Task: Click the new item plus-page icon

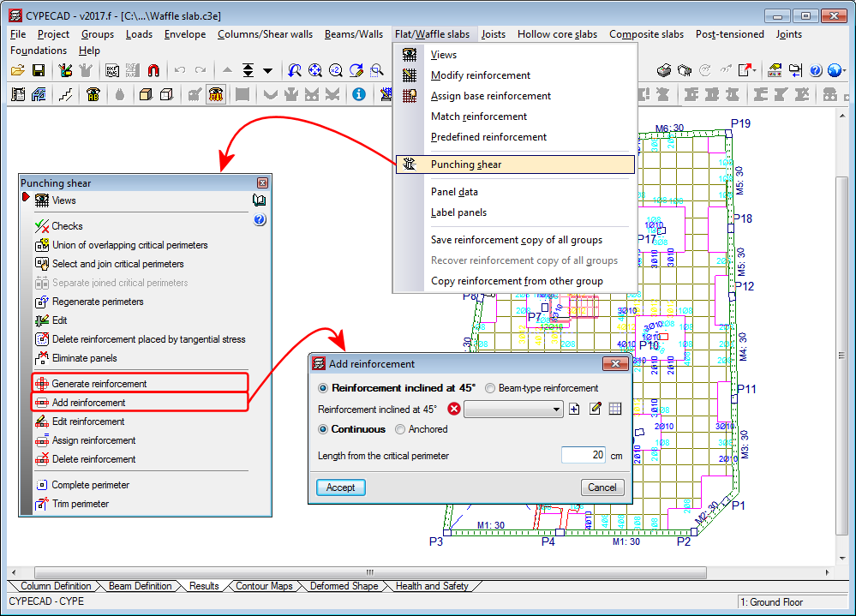Action: 575,410
